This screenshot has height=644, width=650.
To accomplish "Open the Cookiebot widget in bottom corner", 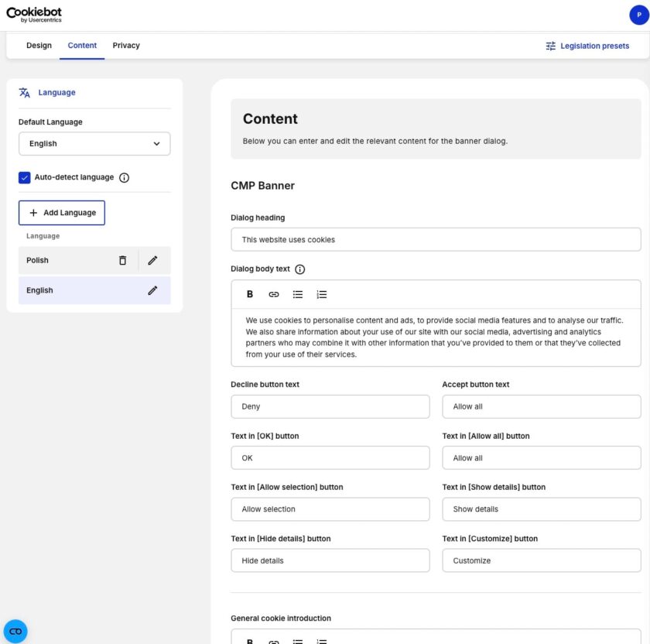I will tap(15, 631).
